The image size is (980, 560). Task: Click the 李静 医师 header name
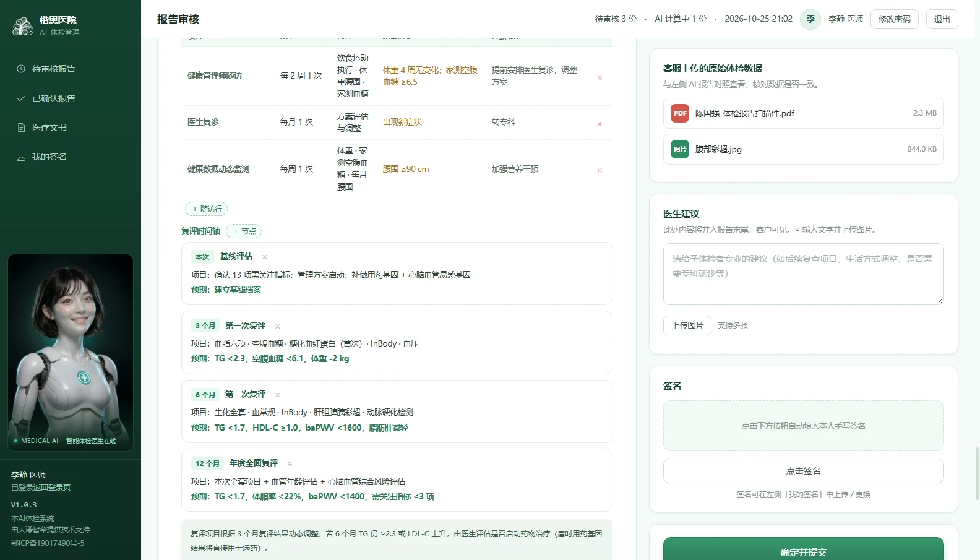click(846, 19)
